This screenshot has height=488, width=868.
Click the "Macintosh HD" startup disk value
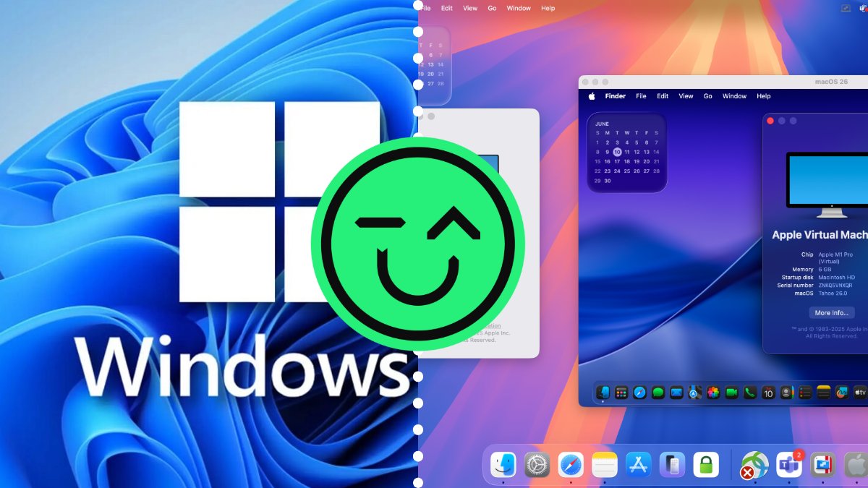coord(837,278)
